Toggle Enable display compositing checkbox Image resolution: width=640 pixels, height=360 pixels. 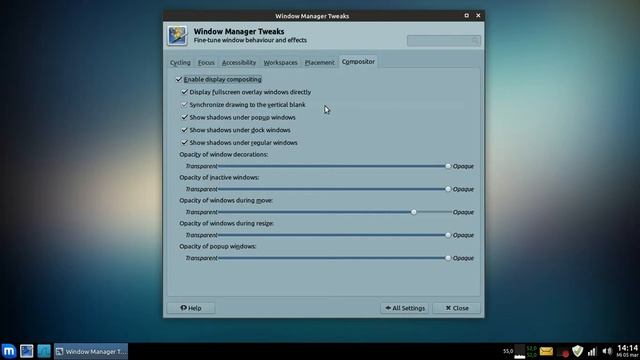[x=179, y=79]
